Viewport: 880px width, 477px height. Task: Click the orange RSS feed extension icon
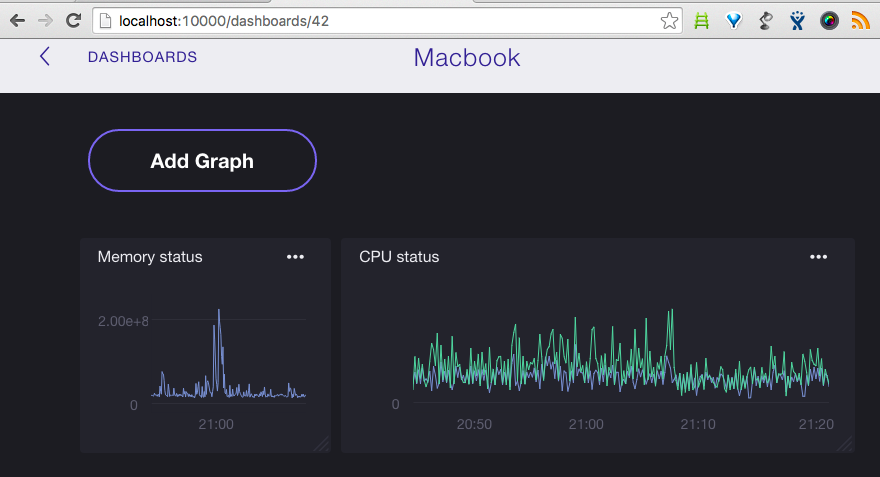tap(860, 21)
